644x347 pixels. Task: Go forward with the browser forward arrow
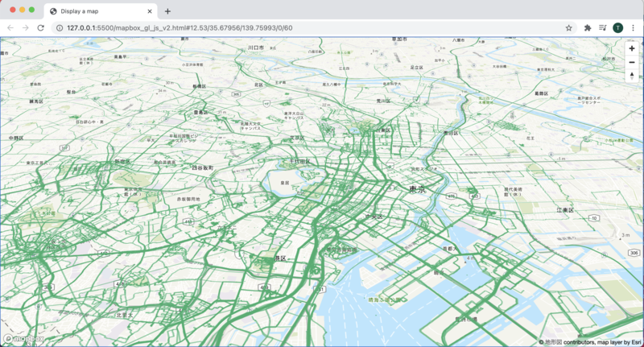pos(26,28)
